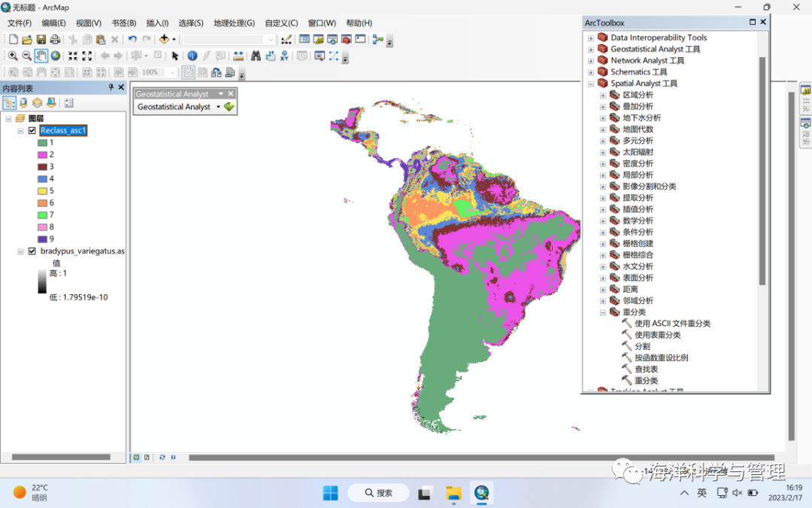This screenshot has width=812, height=508.
Task: Open the 自定义(C) menu
Action: (x=281, y=23)
